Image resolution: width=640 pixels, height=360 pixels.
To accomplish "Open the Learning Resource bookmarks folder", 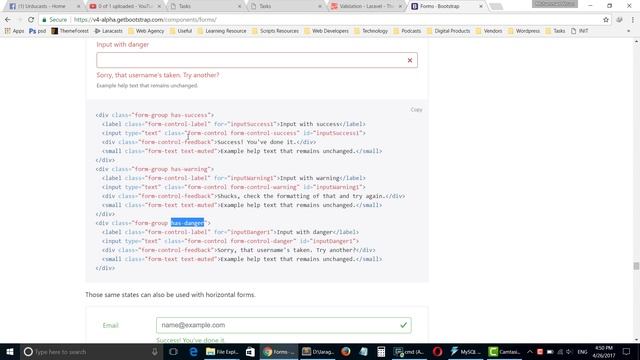I will (222, 31).
